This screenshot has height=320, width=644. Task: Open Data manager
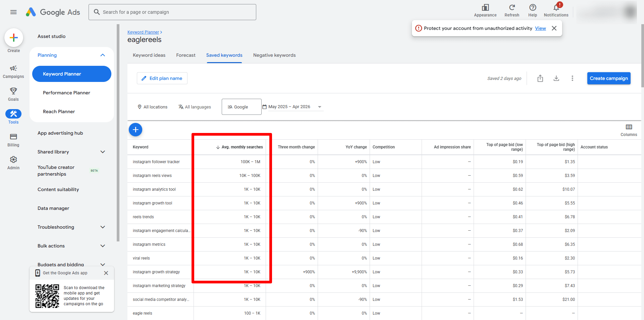pyautogui.click(x=53, y=208)
